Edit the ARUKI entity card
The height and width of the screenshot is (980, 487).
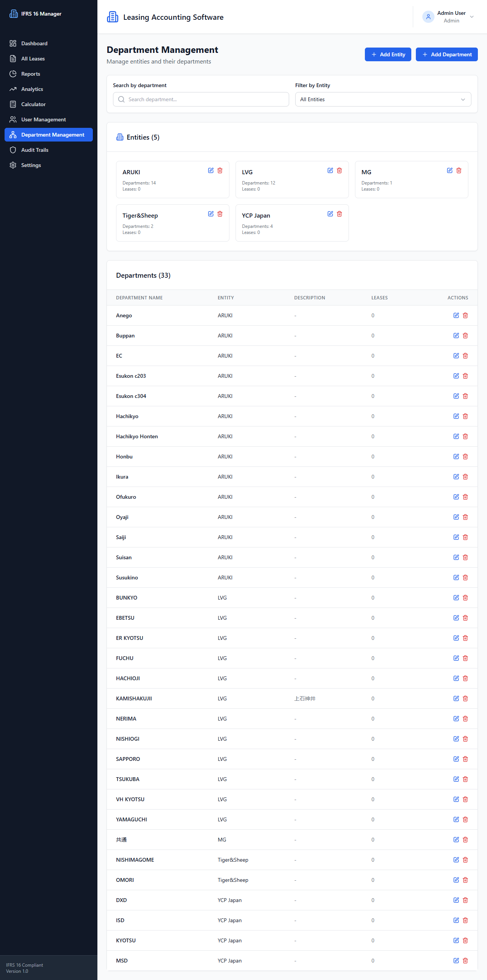point(211,170)
